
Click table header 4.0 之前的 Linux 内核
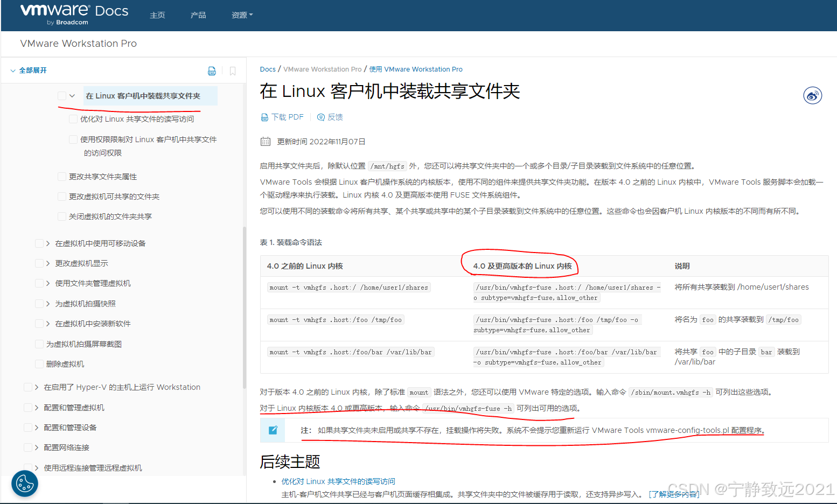point(305,266)
